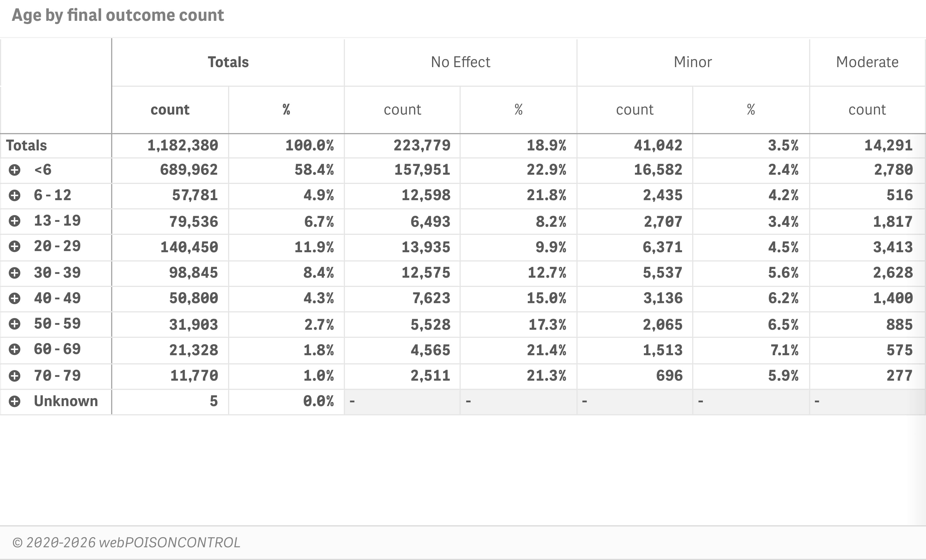Click the 1,182,380 total count cell

pyautogui.click(x=183, y=145)
